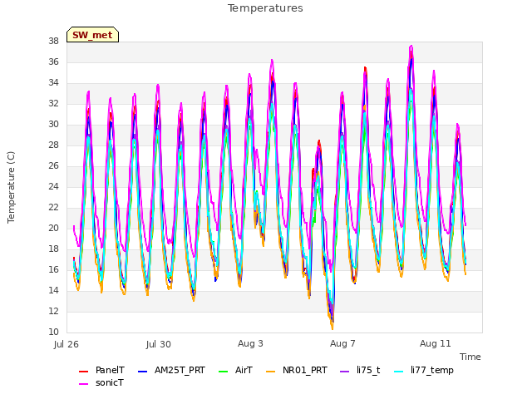532x399 pixels.
Task: Click the SW_met annotation label
Action: 92,35
